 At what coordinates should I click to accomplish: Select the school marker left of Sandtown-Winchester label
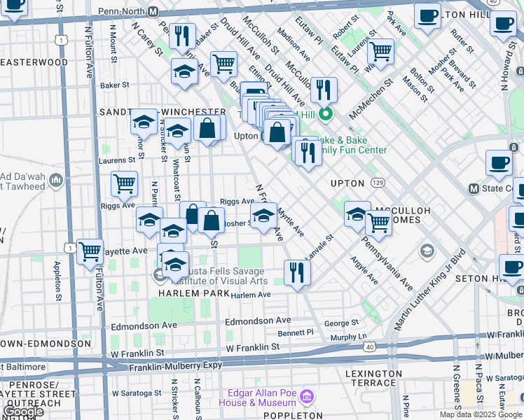coord(144,122)
